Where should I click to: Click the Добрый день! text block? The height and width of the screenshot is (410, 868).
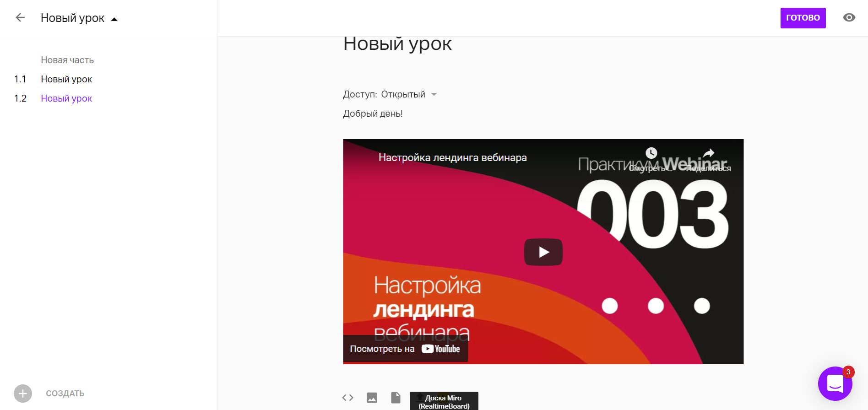pos(373,113)
